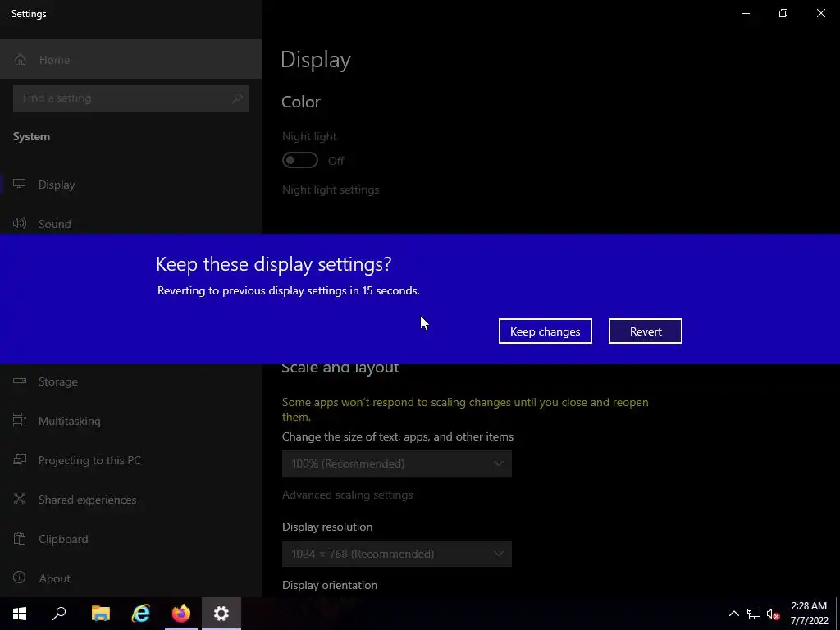The image size is (840, 630).
Task: Click the Windows Start button
Action: tap(20, 614)
